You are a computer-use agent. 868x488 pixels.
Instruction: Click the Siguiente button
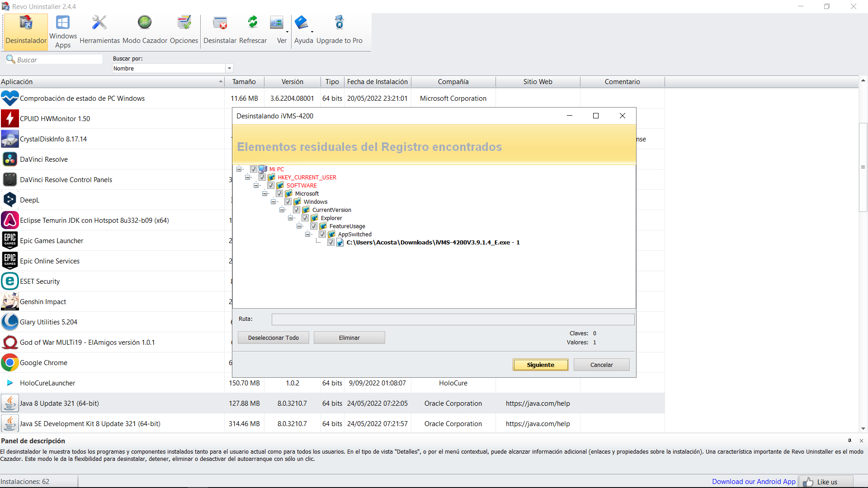[x=541, y=365]
